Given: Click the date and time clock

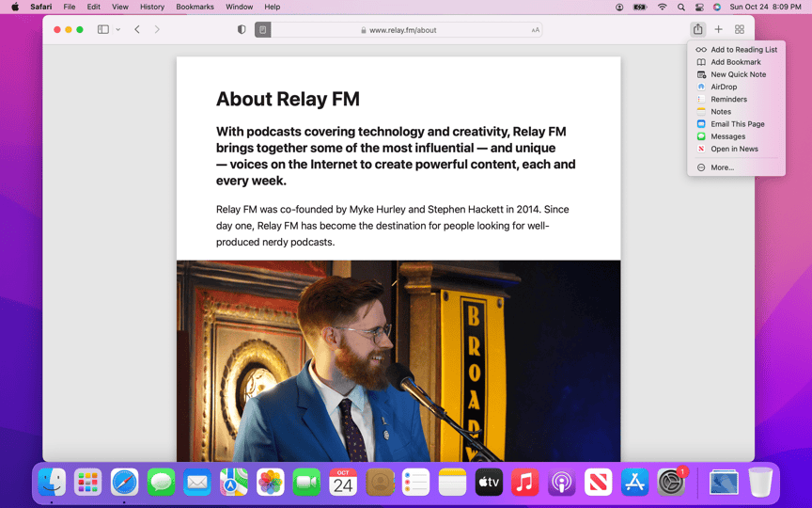Looking at the screenshot, I should 765,7.
